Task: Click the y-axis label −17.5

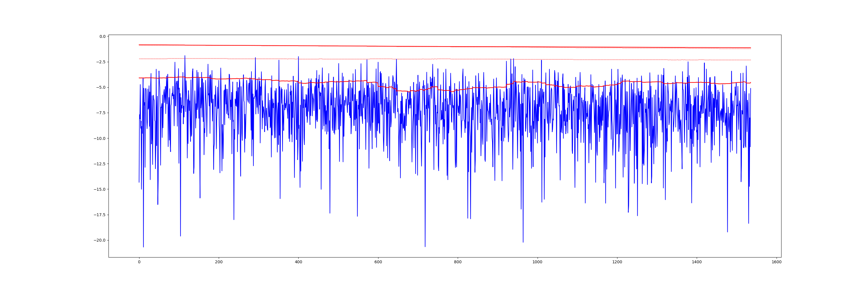Action: 100,215
